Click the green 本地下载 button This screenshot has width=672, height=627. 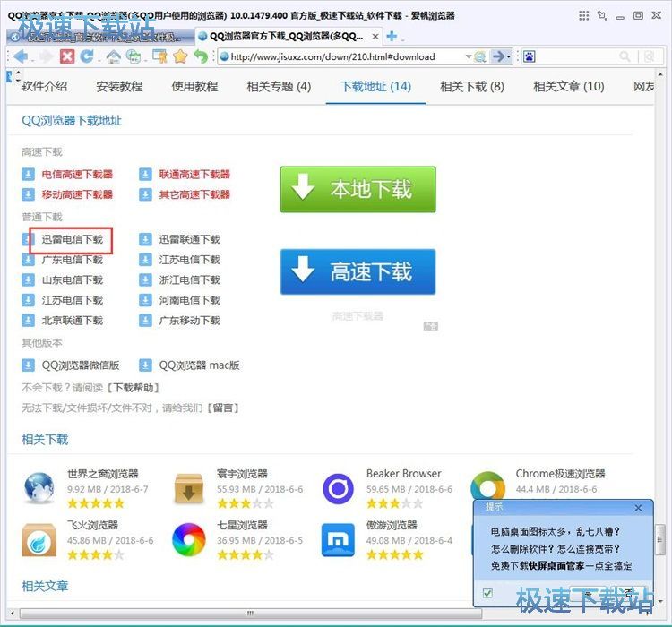358,189
